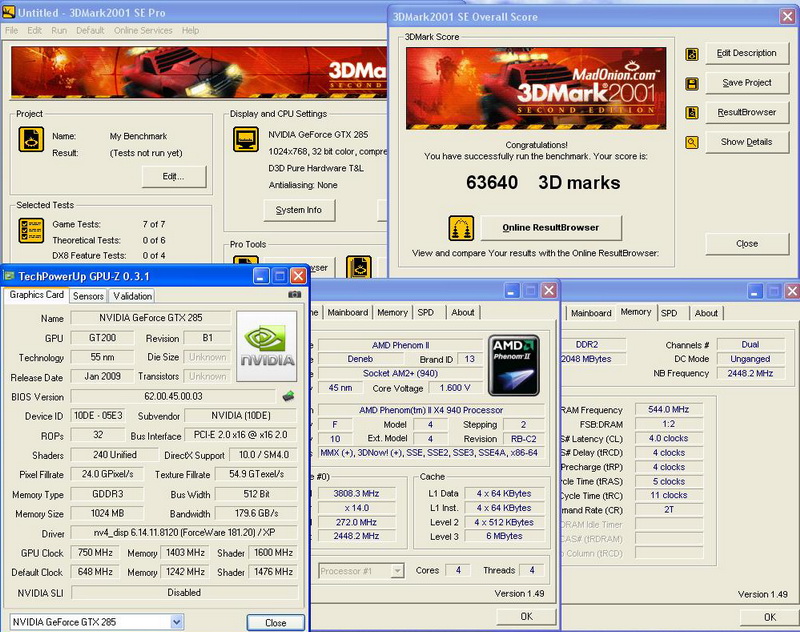The width and height of the screenshot is (800, 632).
Task: Click the Online ResultBrowser button
Action: click(x=551, y=228)
